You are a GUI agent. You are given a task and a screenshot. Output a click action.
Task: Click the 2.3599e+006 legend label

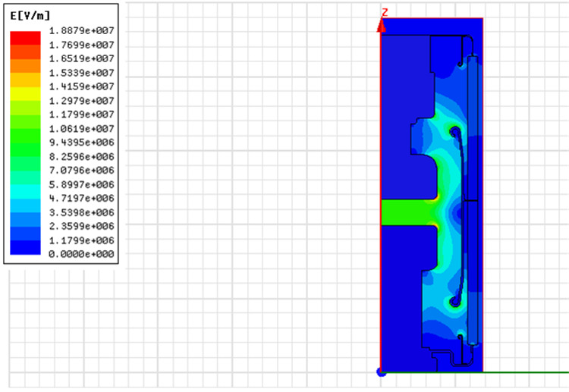point(81,227)
